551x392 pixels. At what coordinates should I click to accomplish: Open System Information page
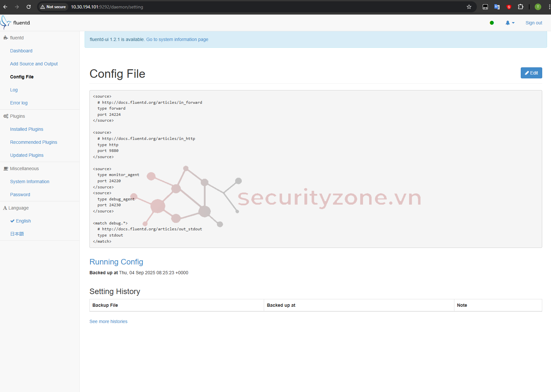[30, 182]
